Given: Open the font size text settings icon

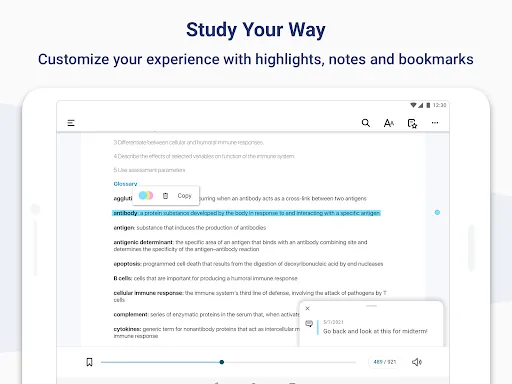Looking at the screenshot, I should (x=389, y=123).
